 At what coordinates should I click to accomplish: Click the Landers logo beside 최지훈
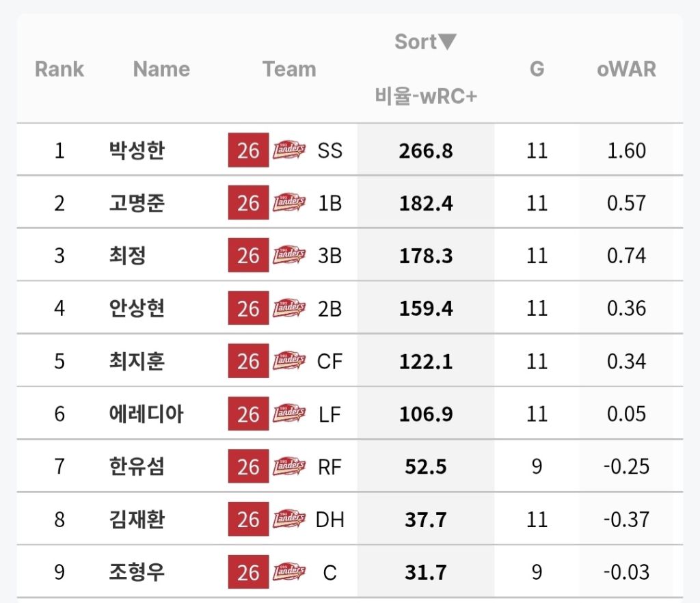pos(289,361)
